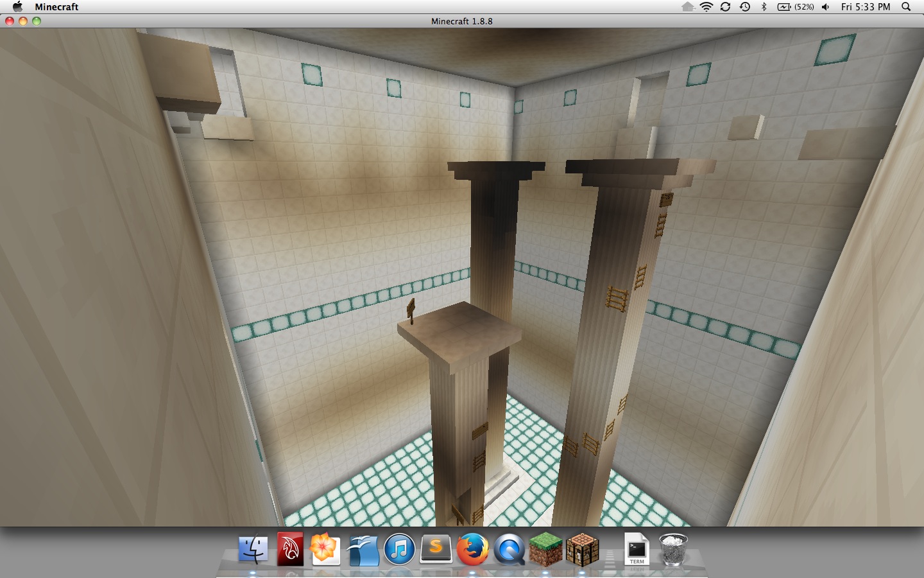Open the Time Machine menu
Viewport: 924px width, 578px height.
(x=745, y=6)
